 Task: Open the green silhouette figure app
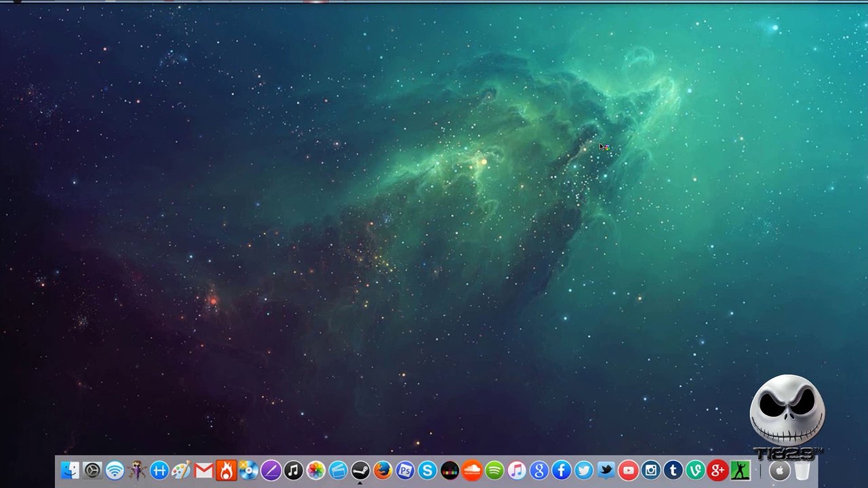[741, 470]
